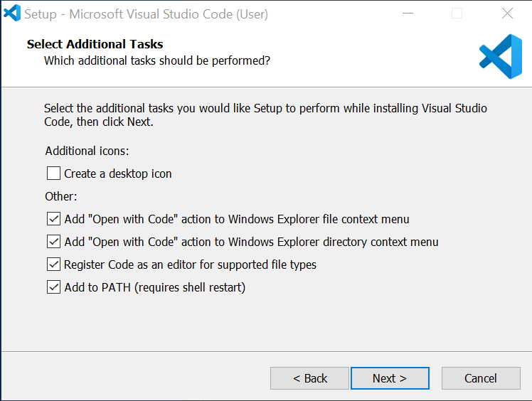Click the "Which additional tasks should be performed?" subtitle
Viewport: 532px width, 401px height.
click(x=157, y=60)
